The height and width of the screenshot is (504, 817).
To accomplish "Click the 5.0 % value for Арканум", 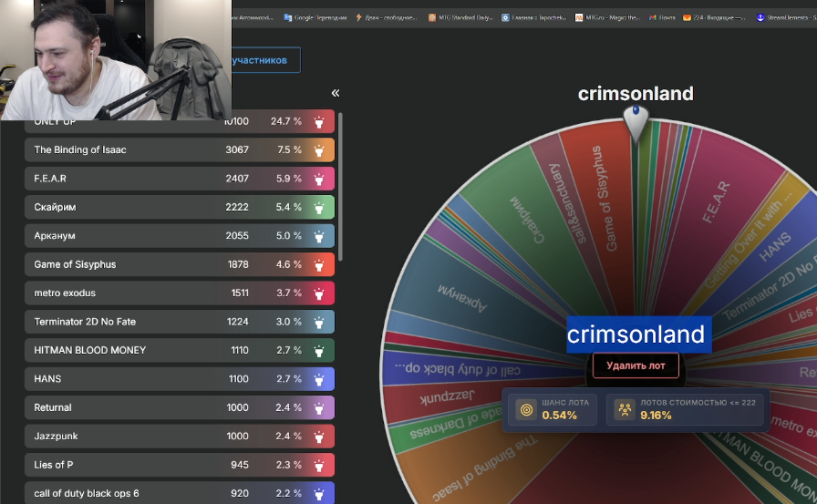I will [x=289, y=236].
